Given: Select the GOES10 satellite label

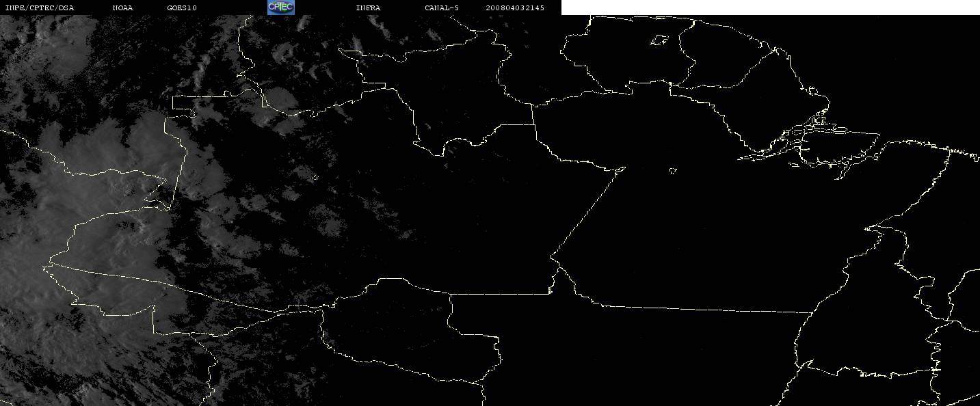Looking at the screenshot, I should [x=182, y=8].
